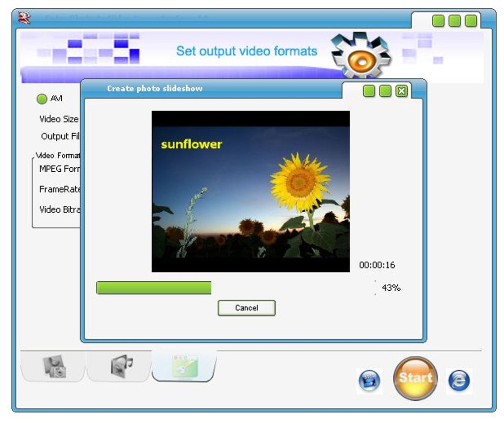Select the output settings tab icon
Viewport: 504px width, 423px height.
[x=184, y=366]
